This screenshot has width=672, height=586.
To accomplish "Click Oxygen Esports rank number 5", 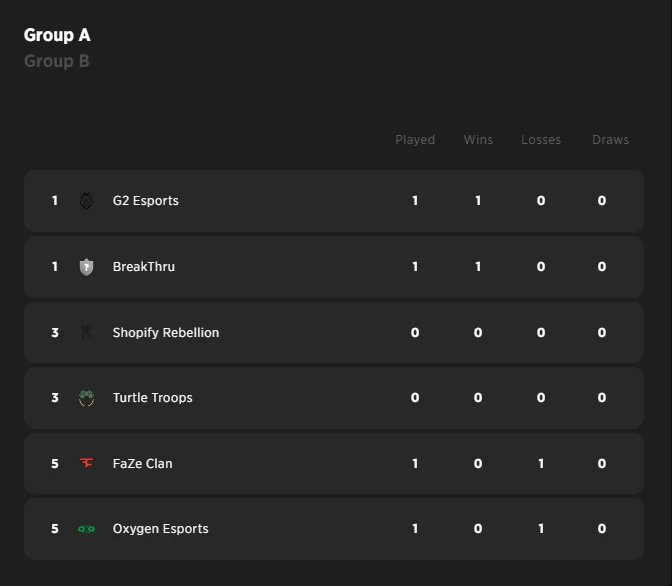I will (55, 529).
